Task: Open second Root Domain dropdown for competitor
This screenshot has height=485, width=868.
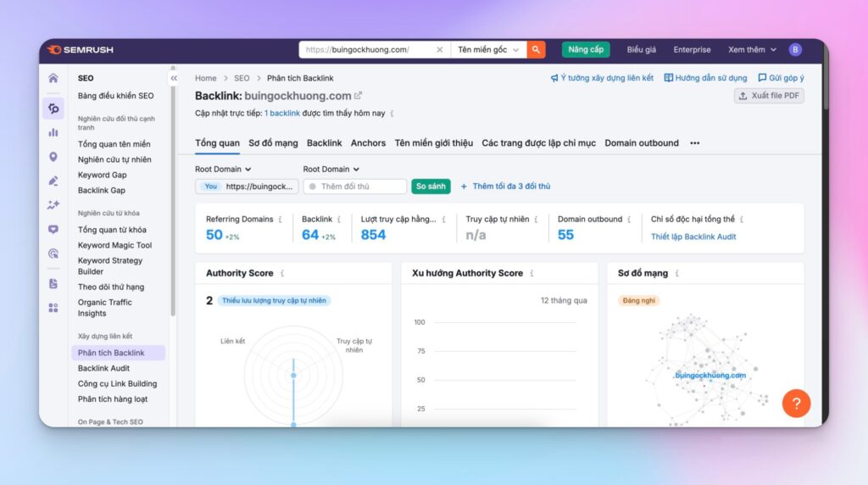Action: click(x=331, y=170)
